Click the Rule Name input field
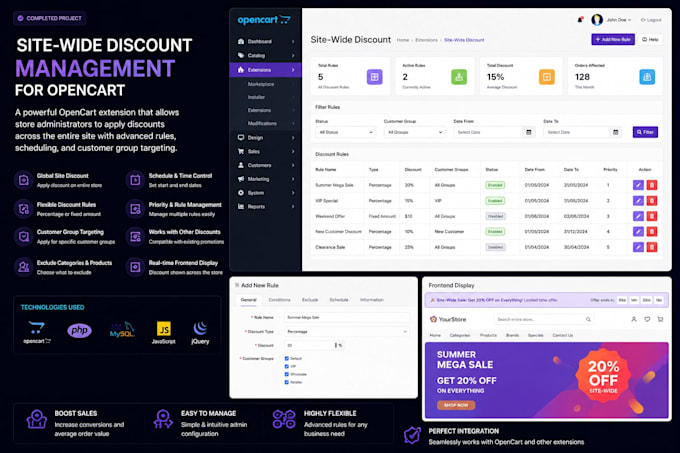The image size is (680, 453). 347,318
